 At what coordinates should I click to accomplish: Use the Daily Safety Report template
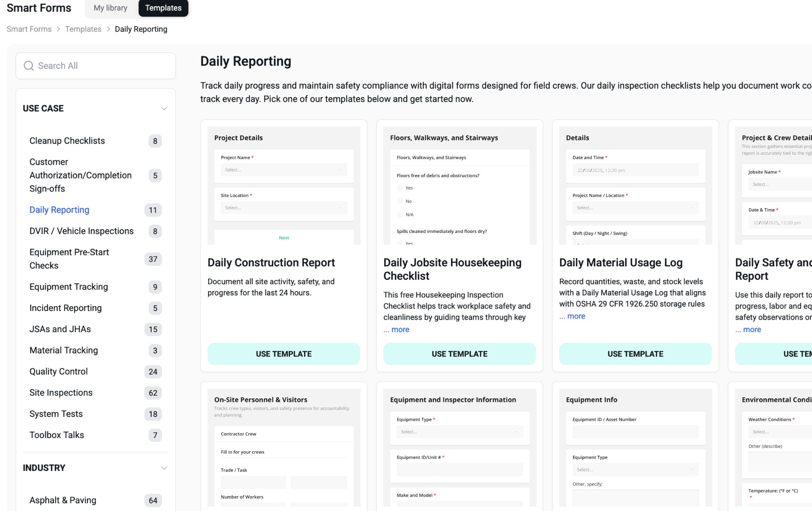pyautogui.click(x=774, y=354)
